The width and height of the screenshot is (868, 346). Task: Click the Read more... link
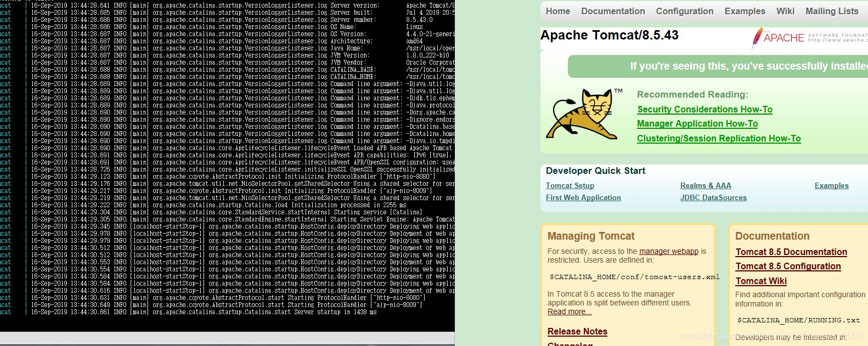(x=570, y=311)
